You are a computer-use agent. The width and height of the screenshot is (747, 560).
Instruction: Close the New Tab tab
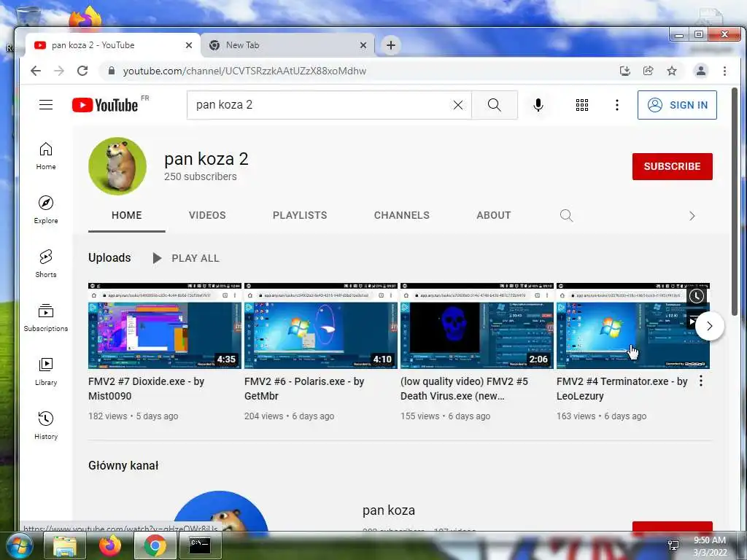tap(363, 45)
